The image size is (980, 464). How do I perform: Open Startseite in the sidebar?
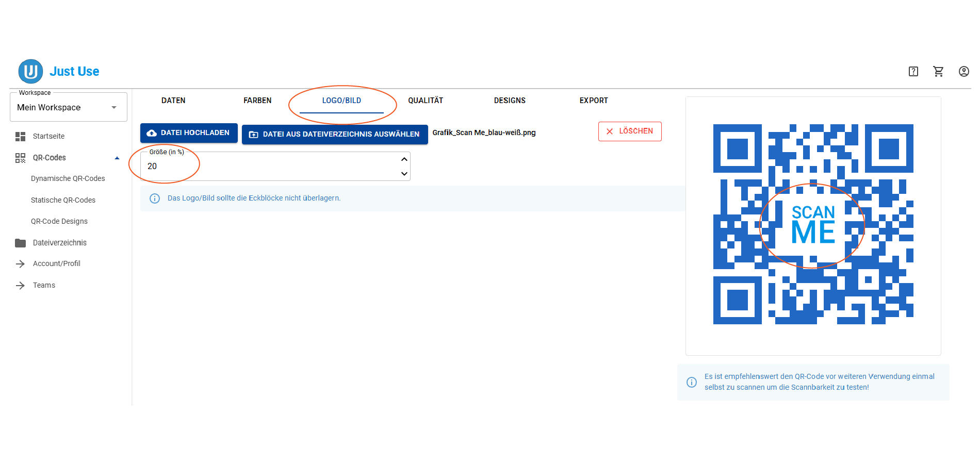(x=48, y=137)
